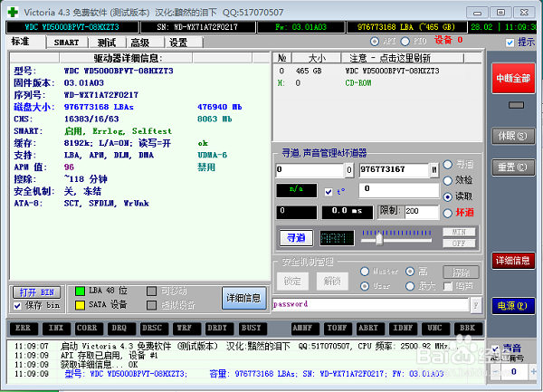
Task: Click the yellow SATA 设备 indicator square
Action: coord(80,303)
